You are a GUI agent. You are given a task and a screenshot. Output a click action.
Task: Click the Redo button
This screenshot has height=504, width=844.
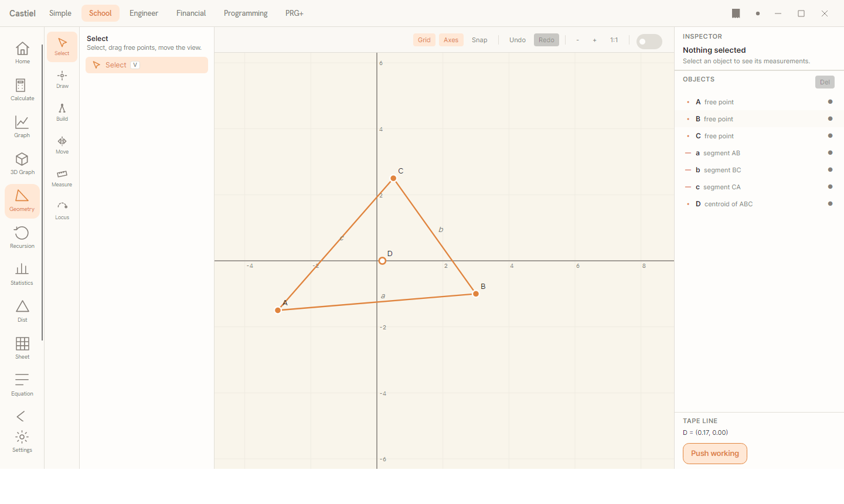[546, 40]
